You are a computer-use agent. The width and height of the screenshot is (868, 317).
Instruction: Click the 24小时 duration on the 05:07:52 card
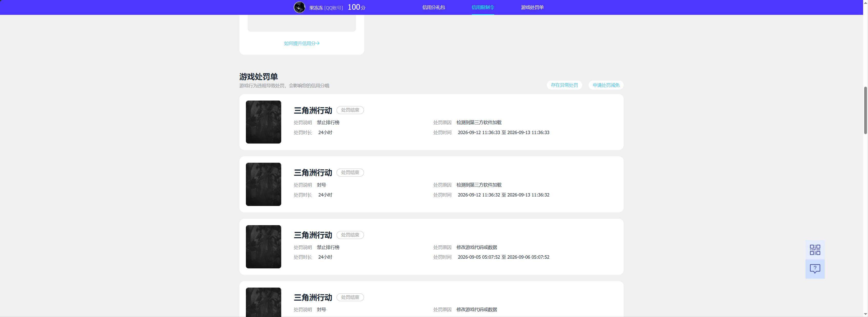click(x=325, y=257)
